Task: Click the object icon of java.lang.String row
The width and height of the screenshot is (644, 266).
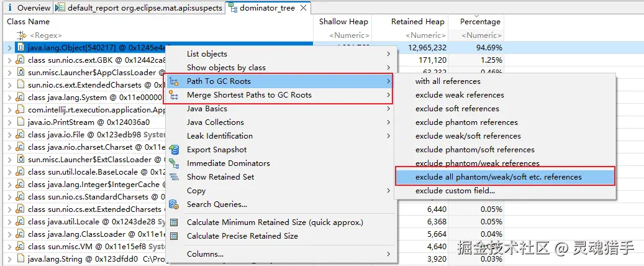Action: (20, 259)
